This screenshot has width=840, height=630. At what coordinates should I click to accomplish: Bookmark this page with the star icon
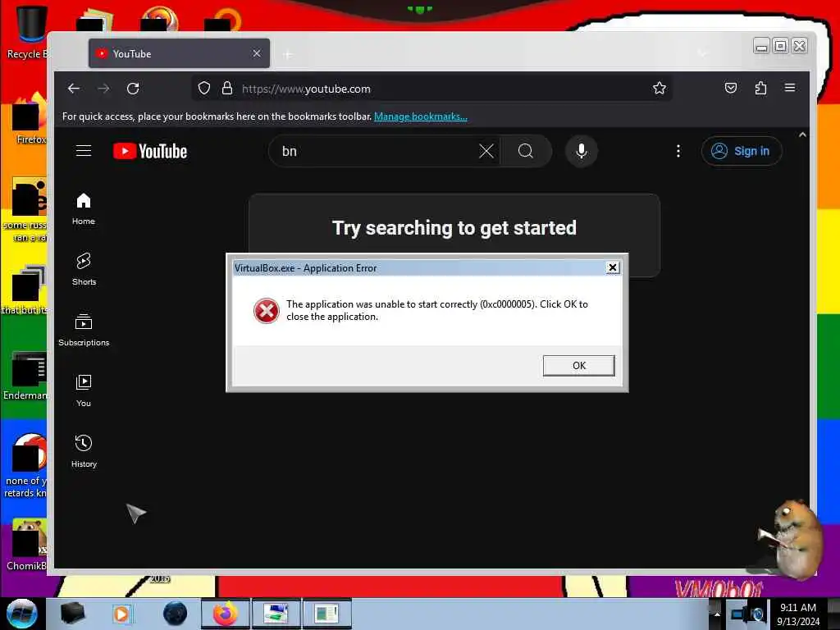coord(660,88)
